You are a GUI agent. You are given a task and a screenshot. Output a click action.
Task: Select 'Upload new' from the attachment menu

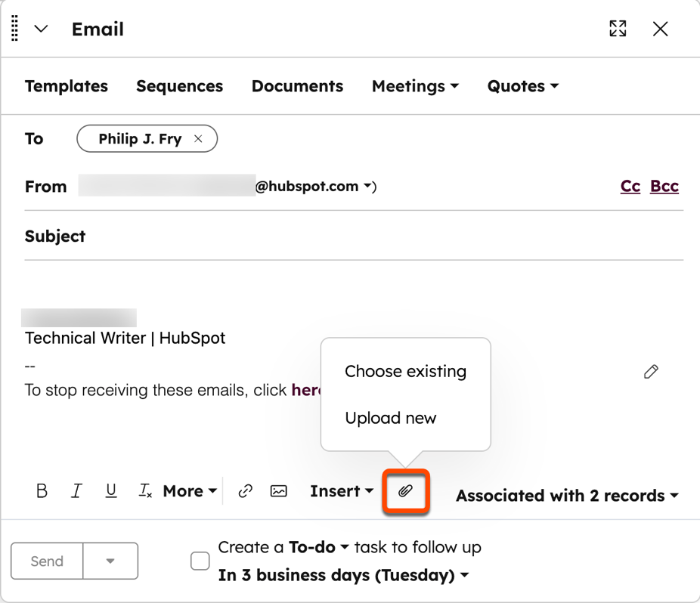(390, 418)
